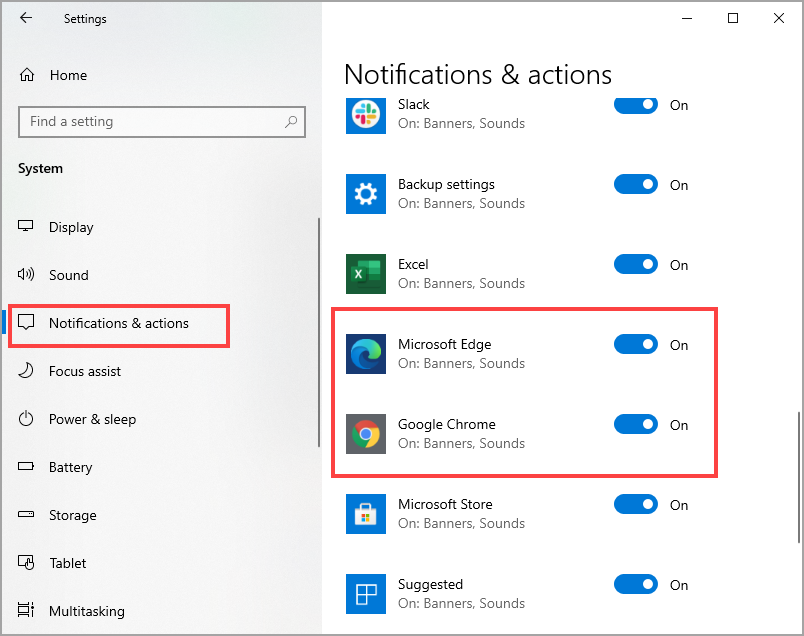This screenshot has height=636, width=804.
Task: Click the Power & sleep icon
Action: click(x=26, y=419)
